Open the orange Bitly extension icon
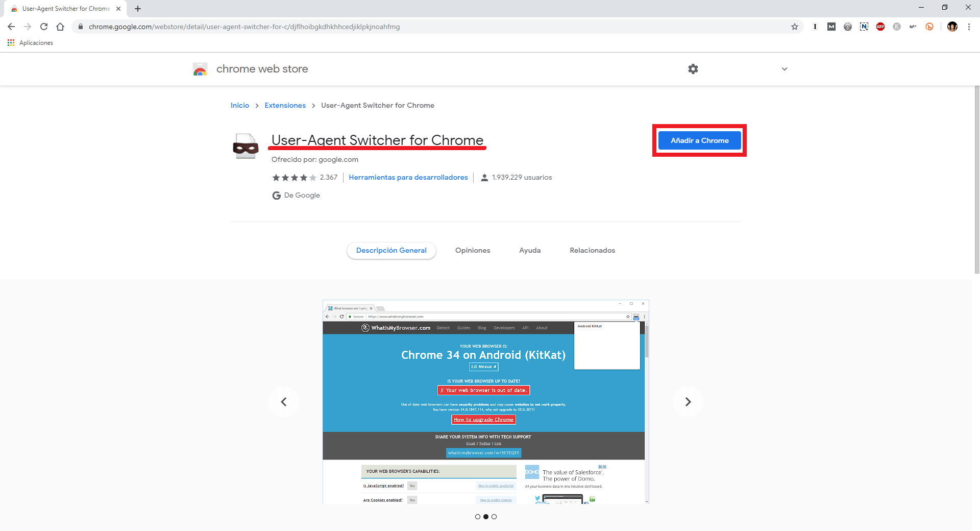The width and height of the screenshot is (980, 531). coord(929,27)
